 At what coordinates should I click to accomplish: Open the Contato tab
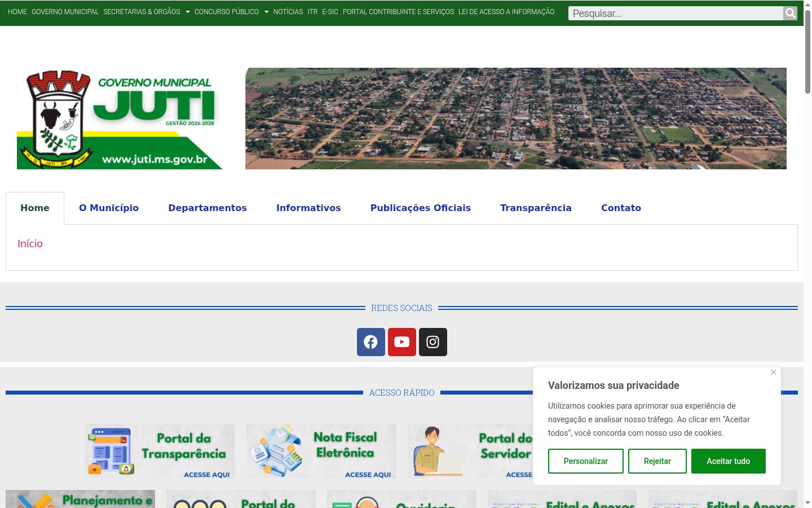click(621, 208)
